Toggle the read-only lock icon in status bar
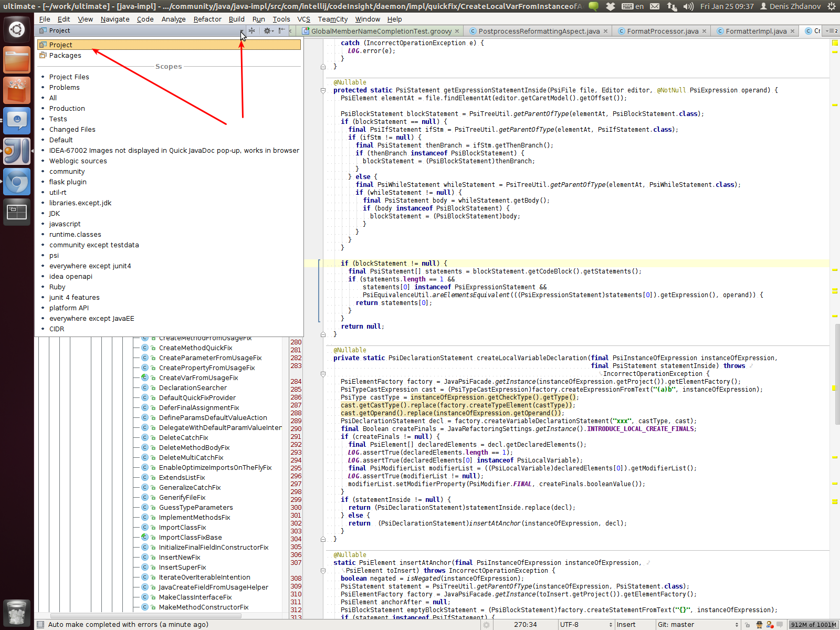Image resolution: width=840 pixels, height=630 pixels. [747, 625]
